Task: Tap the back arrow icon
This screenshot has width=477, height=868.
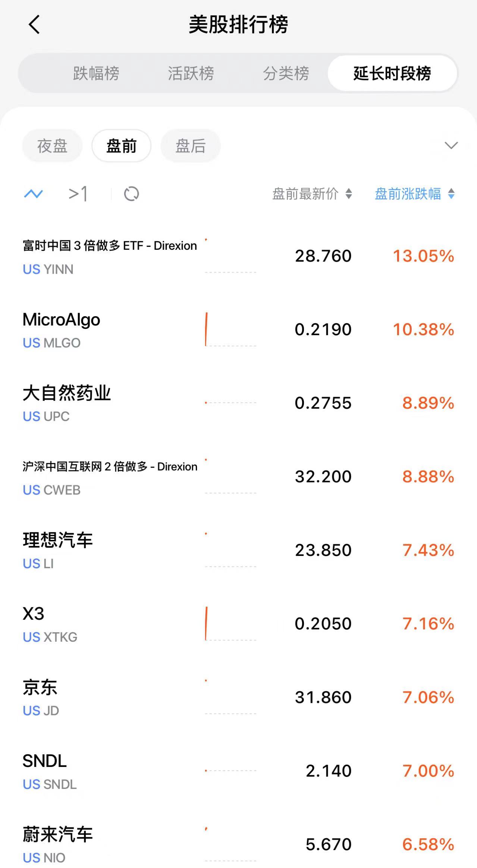Action: click(34, 25)
